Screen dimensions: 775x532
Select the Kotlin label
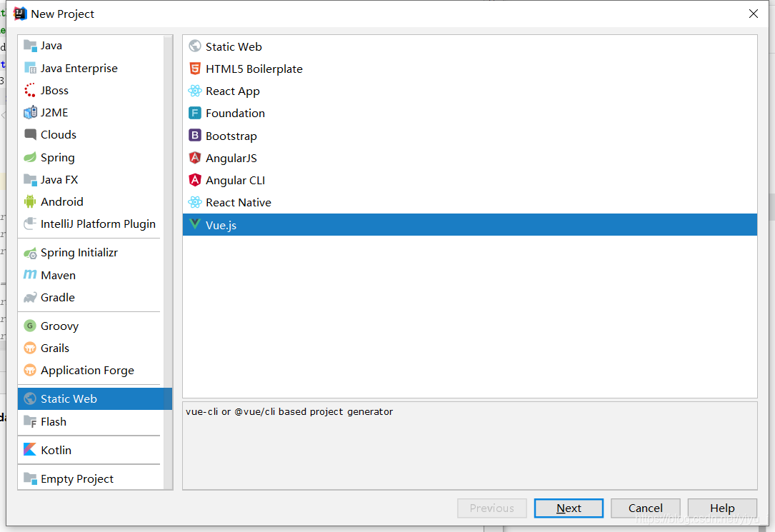pos(56,450)
